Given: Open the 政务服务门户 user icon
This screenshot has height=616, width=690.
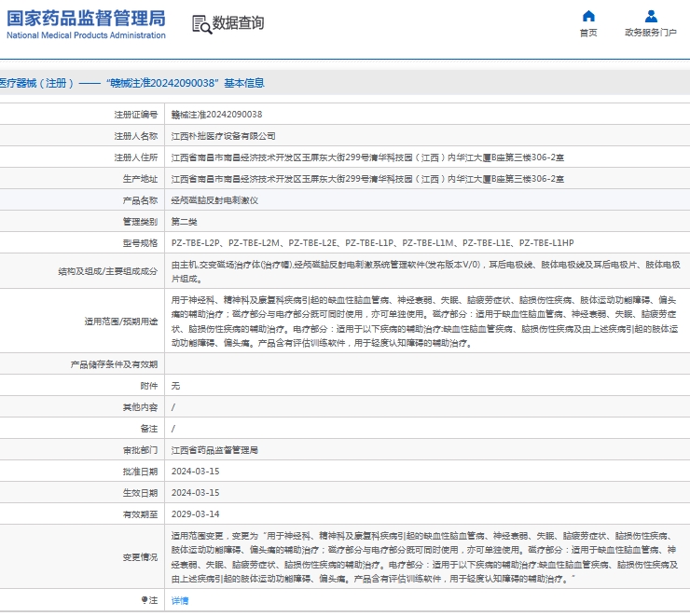Looking at the screenshot, I should (x=651, y=16).
